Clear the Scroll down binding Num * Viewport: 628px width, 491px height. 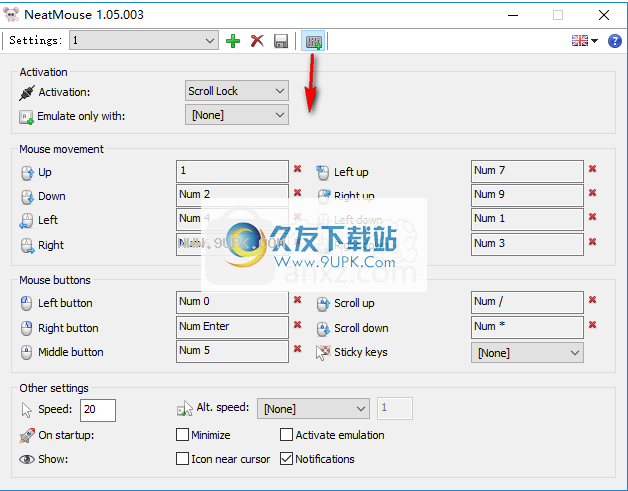coord(592,324)
